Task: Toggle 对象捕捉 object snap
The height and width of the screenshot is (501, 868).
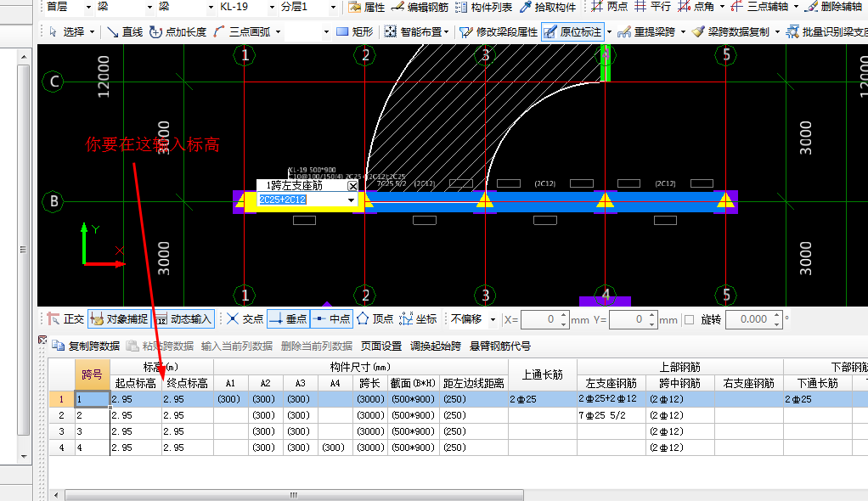Action: click(x=120, y=319)
